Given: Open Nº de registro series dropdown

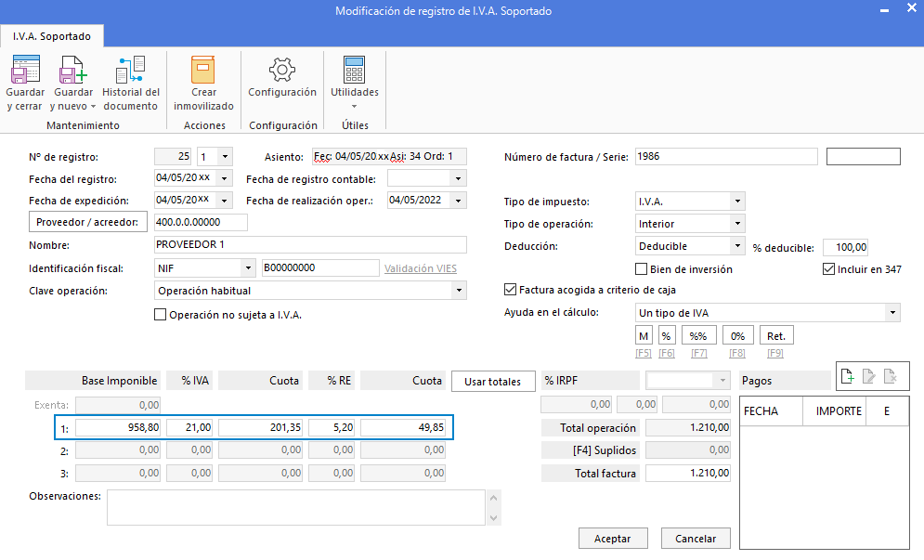Looking at the screenshot, I should pos(225,157).
